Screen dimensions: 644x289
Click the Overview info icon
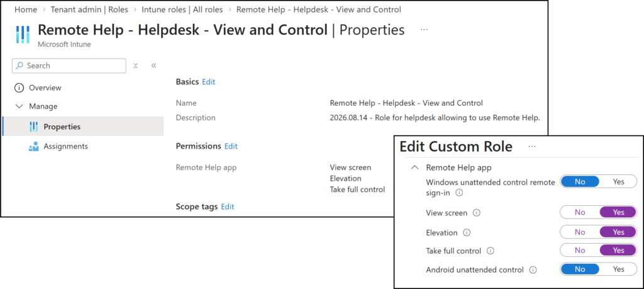[x=19, y=88]
